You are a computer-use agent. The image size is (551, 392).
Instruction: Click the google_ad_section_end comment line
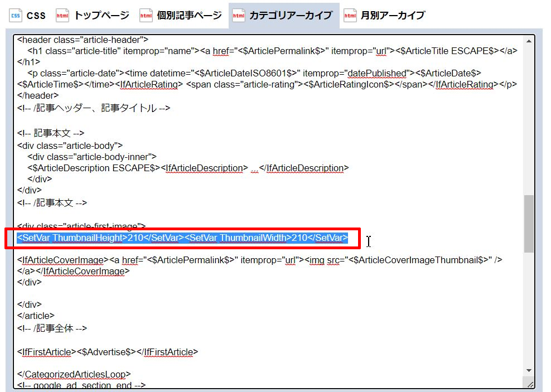pyautogui.click(x=81, y=385)
